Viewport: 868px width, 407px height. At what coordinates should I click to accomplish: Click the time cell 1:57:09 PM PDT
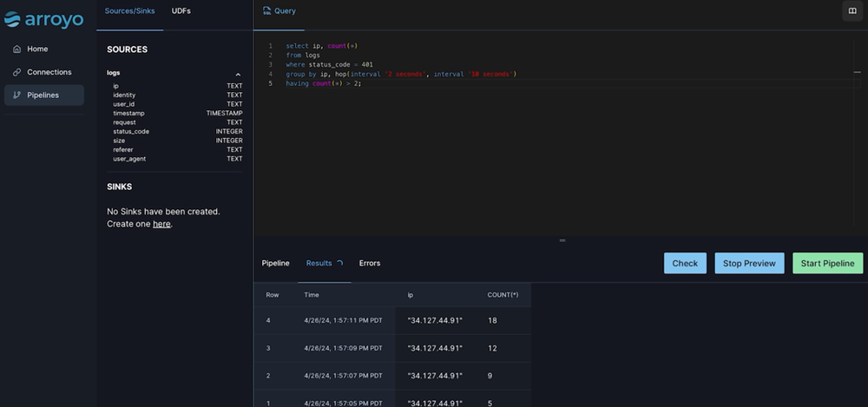[x=343, y=348]
